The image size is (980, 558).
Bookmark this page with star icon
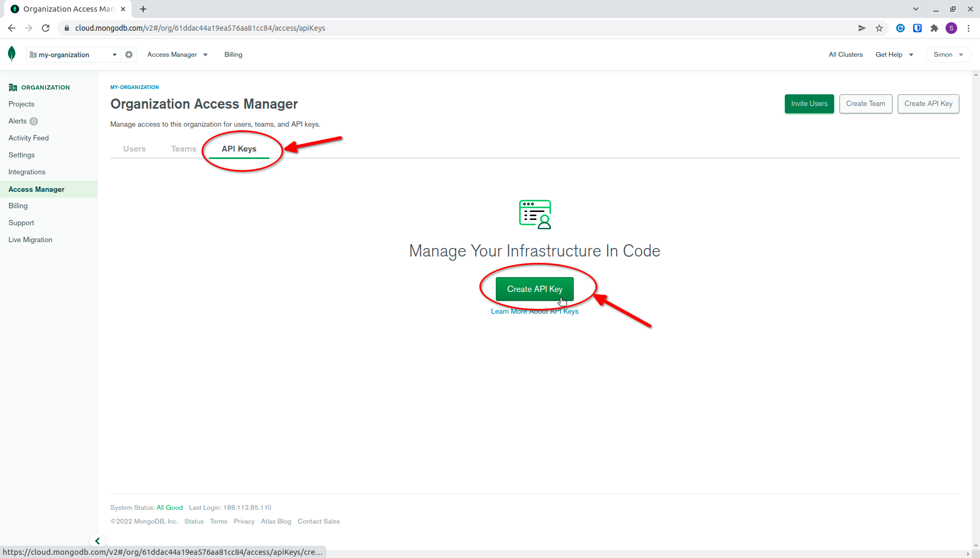(879, 28)
